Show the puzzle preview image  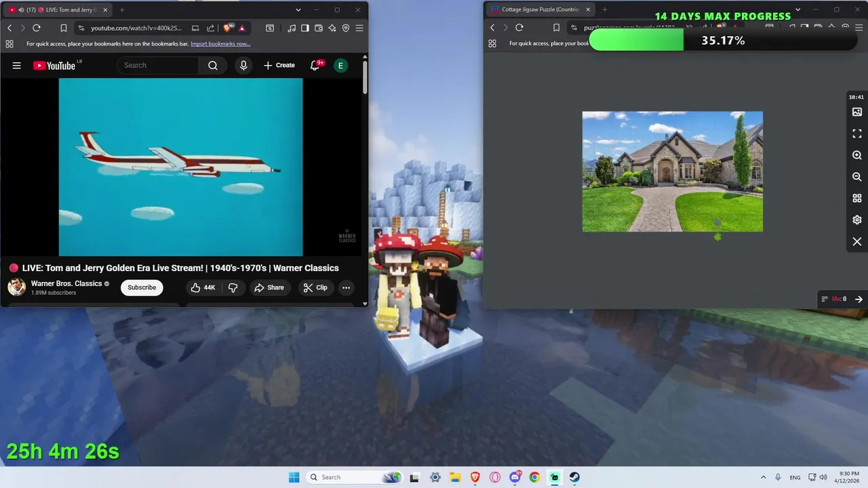coord(857,112)
